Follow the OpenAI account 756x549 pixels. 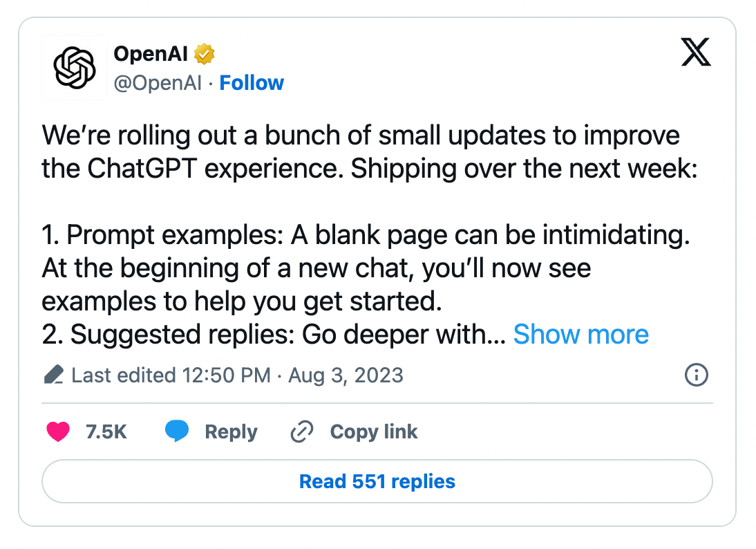(x=252, y=83)
